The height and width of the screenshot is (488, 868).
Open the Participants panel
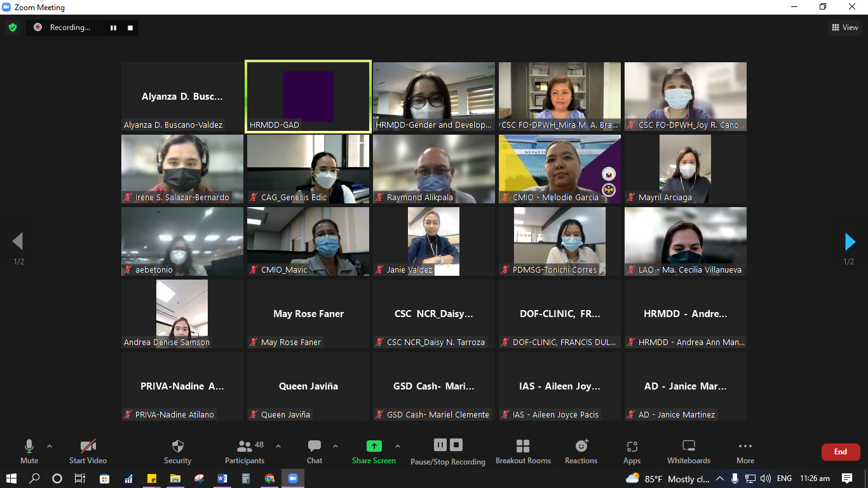pyautogui.click(x=245, y=452)
